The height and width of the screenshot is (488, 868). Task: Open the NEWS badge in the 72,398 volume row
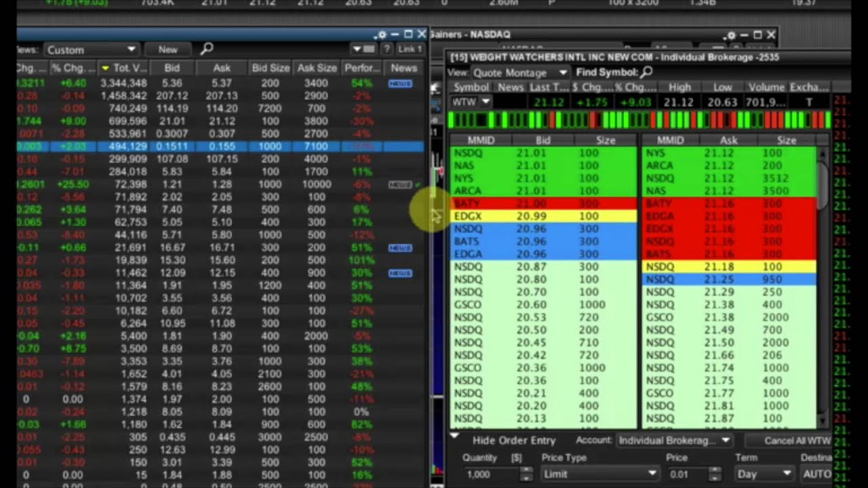tap(400, 184)
